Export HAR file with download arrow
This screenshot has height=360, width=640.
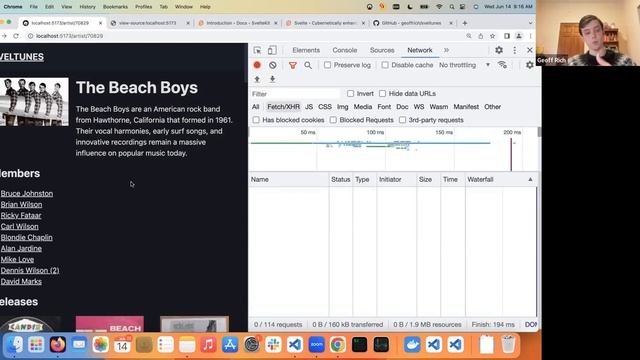[x=272, y=79]
